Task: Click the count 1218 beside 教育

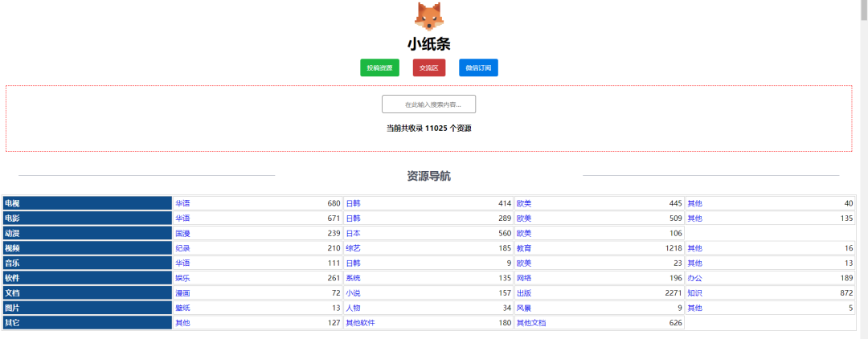Action: click(674, 248)
